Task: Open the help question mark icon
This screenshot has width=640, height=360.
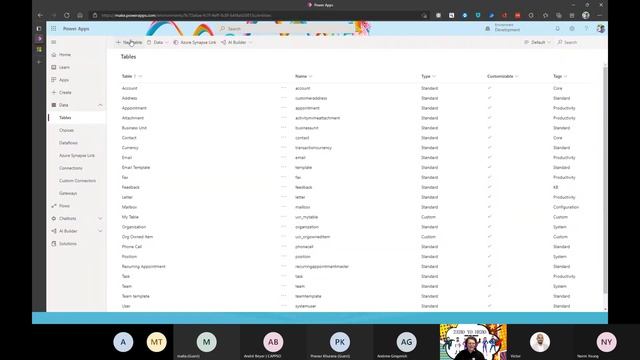Action: point(586,29)
